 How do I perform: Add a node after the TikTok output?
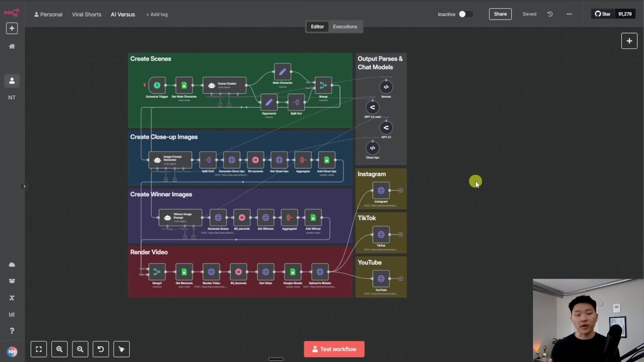point(401,234)
